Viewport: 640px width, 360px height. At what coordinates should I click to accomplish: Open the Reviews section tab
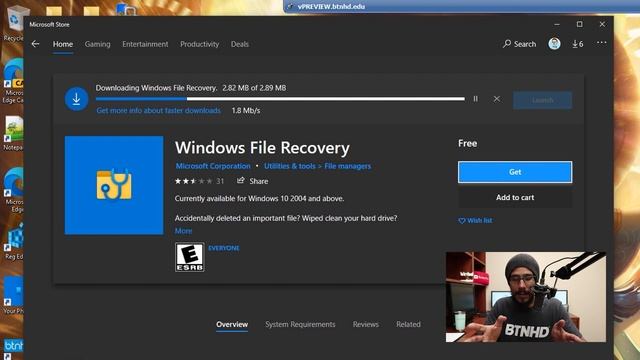(x=366, y=324)
